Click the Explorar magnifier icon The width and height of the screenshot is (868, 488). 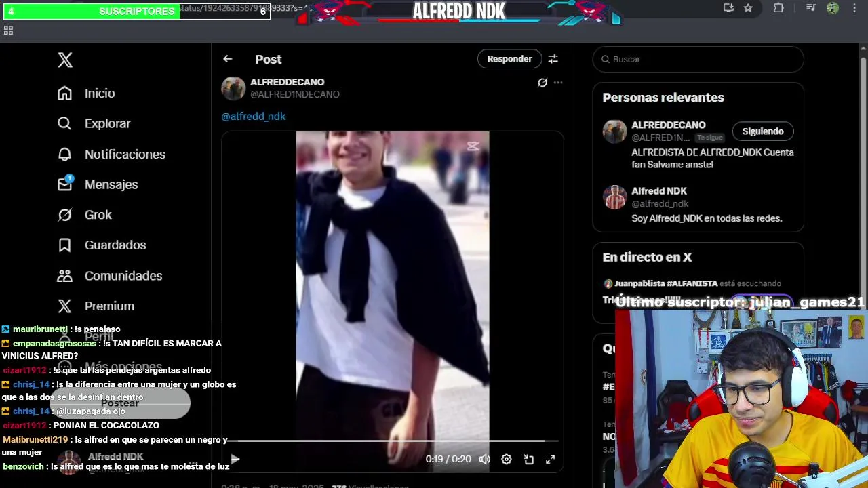[x=64, y=123]
